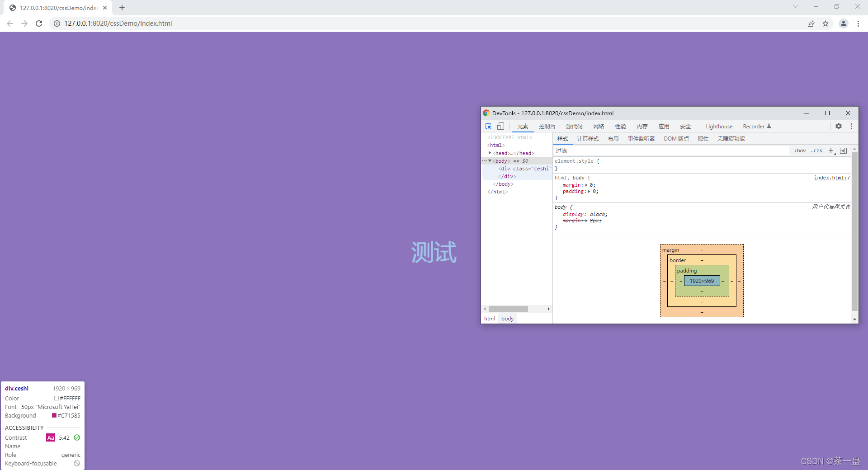This screenshot has height=470, width=868.
Task: Expand the head element node
Action: [490, 153]
